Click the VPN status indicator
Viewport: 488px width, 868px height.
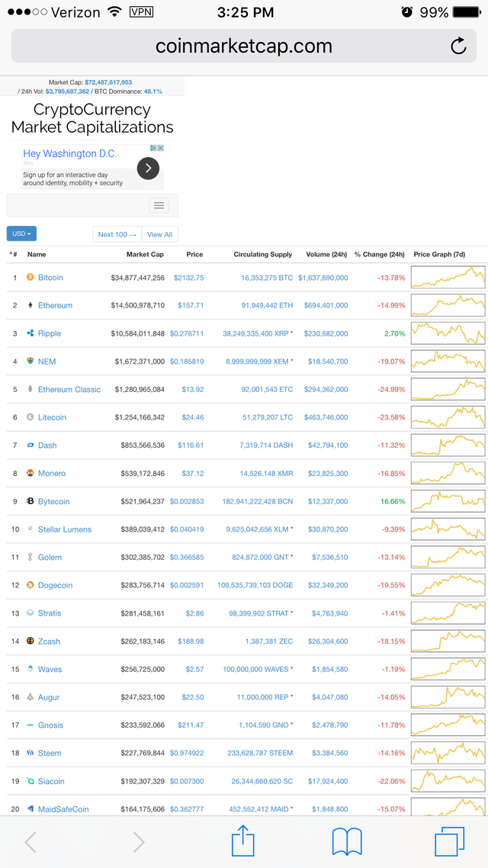141,11
